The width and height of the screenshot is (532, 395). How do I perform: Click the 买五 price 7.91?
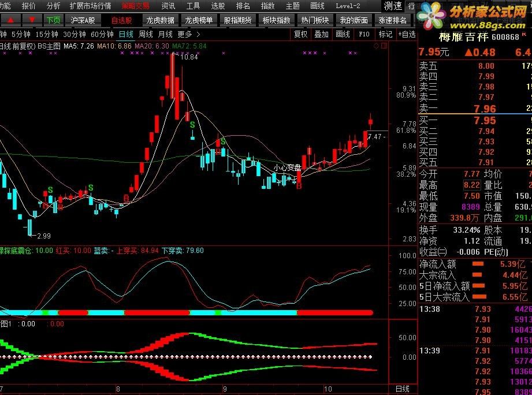[x=486, y=162]
